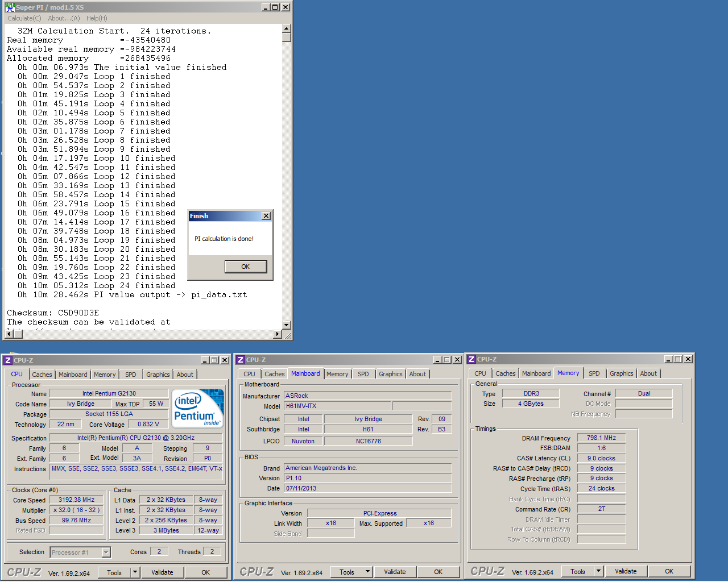Switch to SPD tab in CPU window
728x582 pixels.
tap(131, 375)
